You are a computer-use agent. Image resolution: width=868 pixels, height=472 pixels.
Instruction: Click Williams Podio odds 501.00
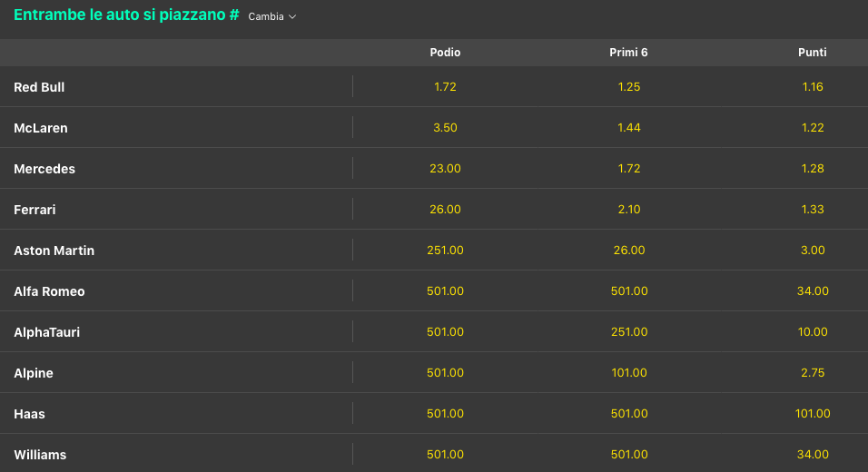[x=445, y=455]
